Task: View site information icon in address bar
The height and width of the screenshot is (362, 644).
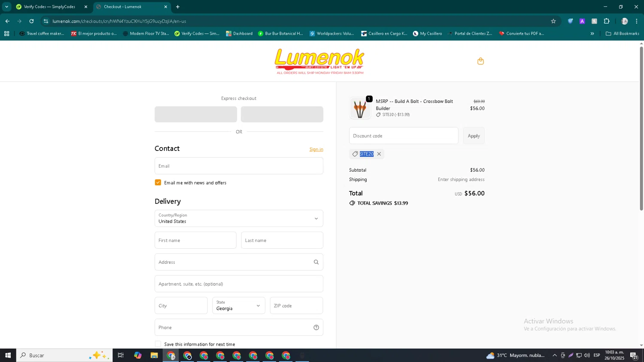Action: tap(46, 21)
